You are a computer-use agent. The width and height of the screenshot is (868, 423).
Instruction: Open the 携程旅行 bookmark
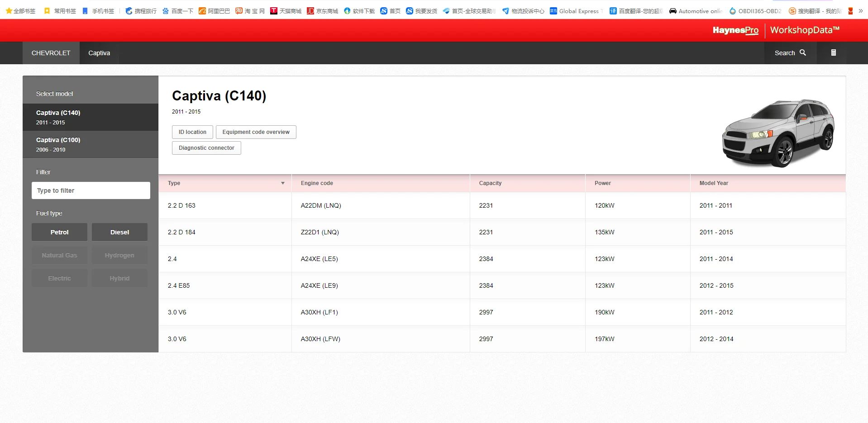141,11
